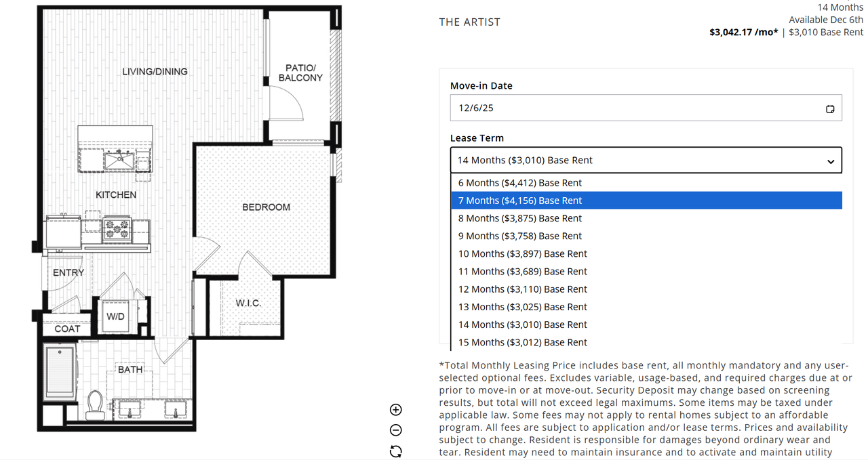This screenshot has height=460, width=868.
Task: Click the Move-in Date label
Action: 481,86
